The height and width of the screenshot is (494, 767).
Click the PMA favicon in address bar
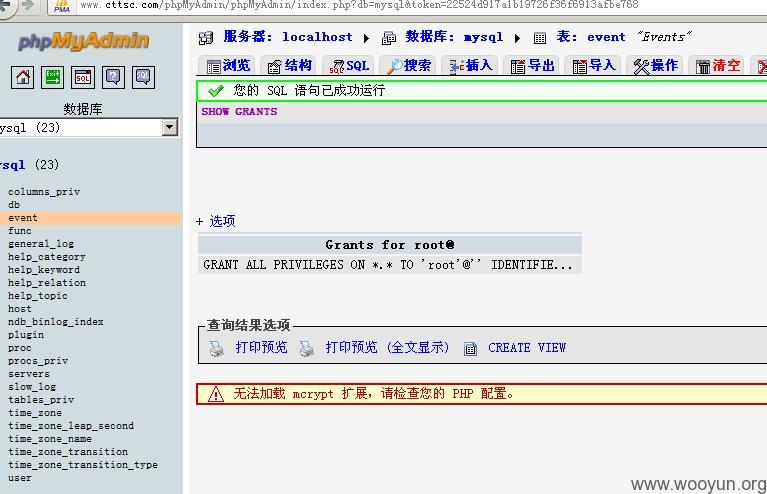tap(62, 6)
